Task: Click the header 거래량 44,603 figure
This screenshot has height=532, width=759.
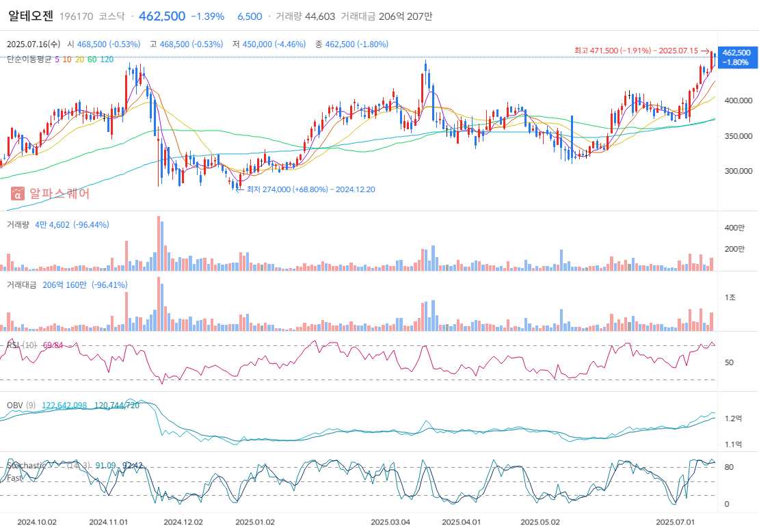Action: [306, 16]
